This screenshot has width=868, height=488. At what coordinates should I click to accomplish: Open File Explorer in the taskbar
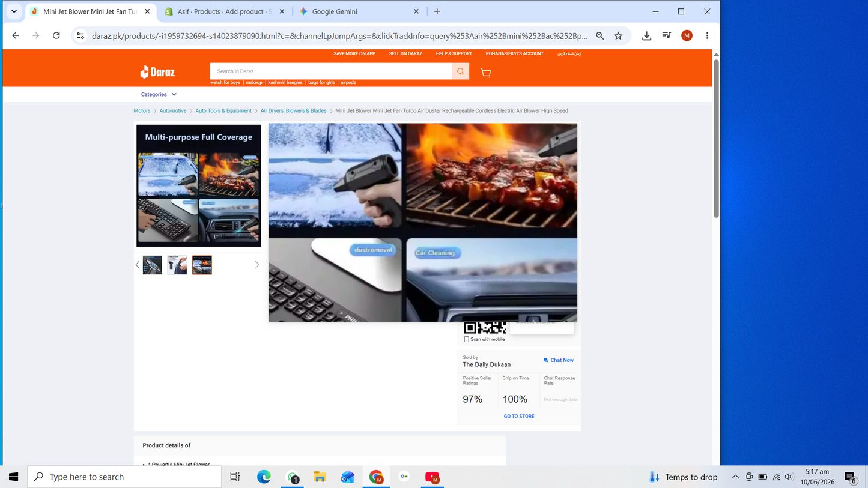coord(320,477)
